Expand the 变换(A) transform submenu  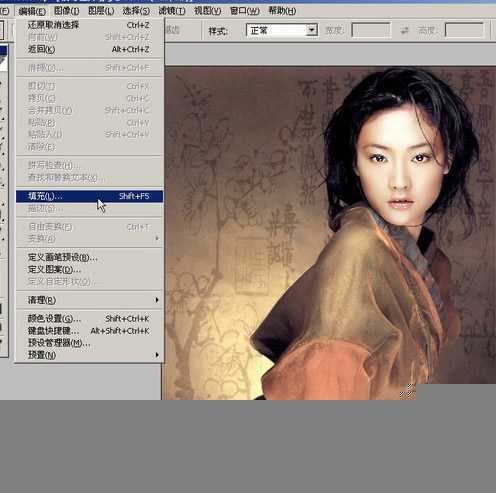[89, 239]
